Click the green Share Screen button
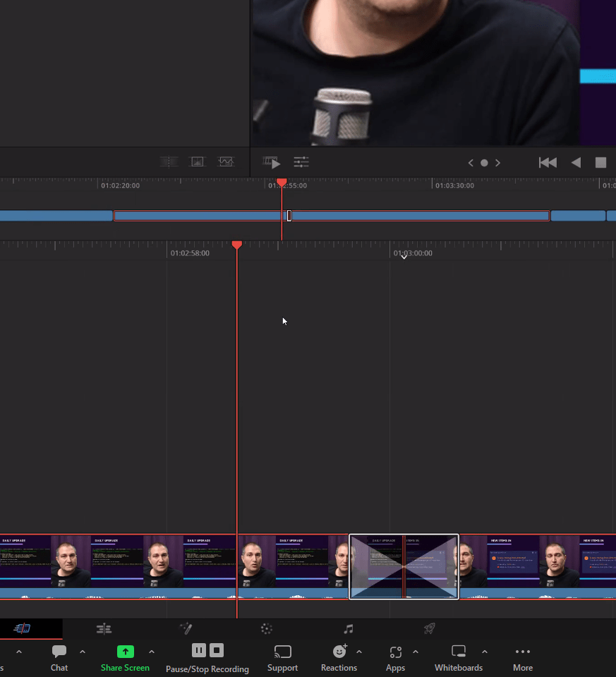This screenshot has width=616, height=677. tap(126, 658)
